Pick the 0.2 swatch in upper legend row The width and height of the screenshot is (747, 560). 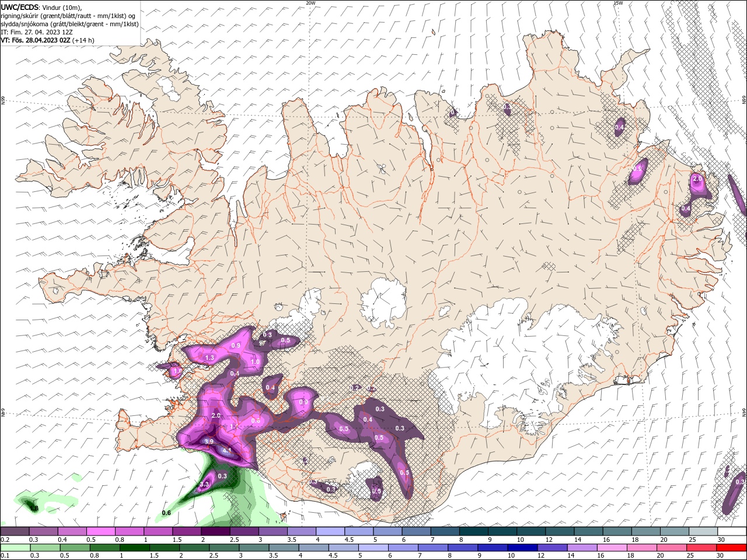[x=15, y=531]
